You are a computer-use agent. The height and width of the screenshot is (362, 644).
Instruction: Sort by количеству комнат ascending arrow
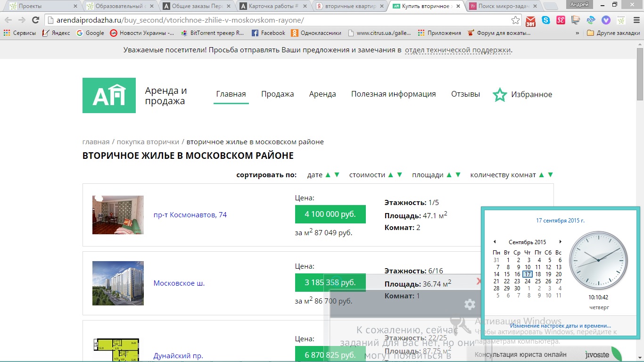pos(541,175)
